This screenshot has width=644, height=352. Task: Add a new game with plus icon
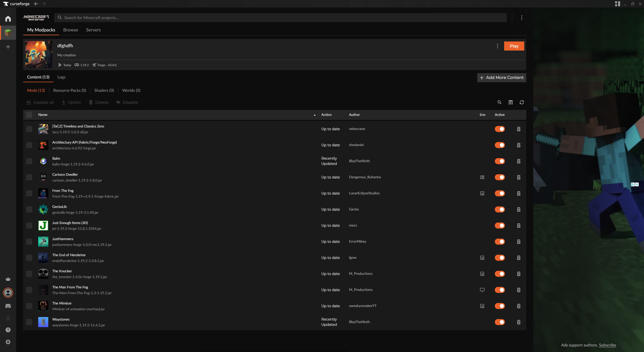point(8,47)
